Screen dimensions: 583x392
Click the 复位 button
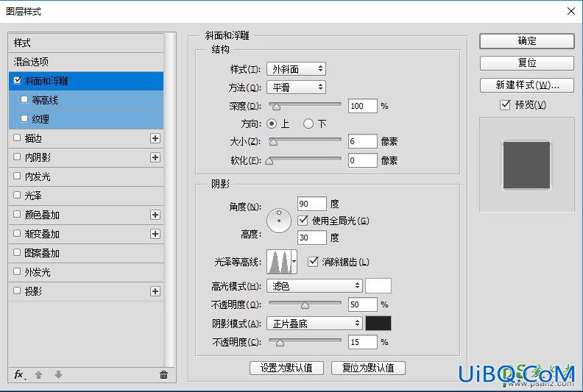click(527, 63)
